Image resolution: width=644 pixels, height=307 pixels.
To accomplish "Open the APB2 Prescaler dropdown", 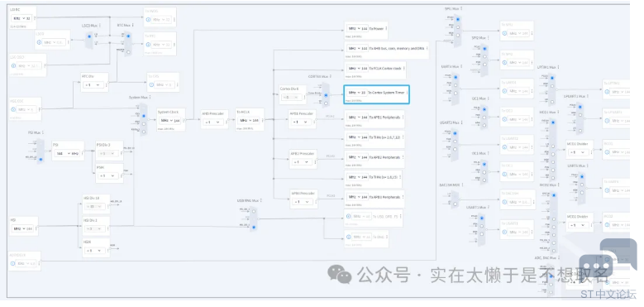I will click(302, 162).
